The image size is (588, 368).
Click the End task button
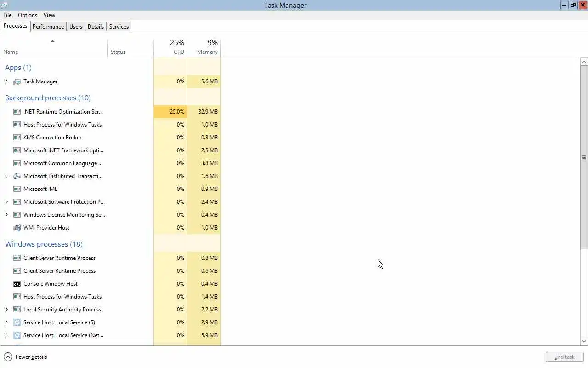[565, 357]
